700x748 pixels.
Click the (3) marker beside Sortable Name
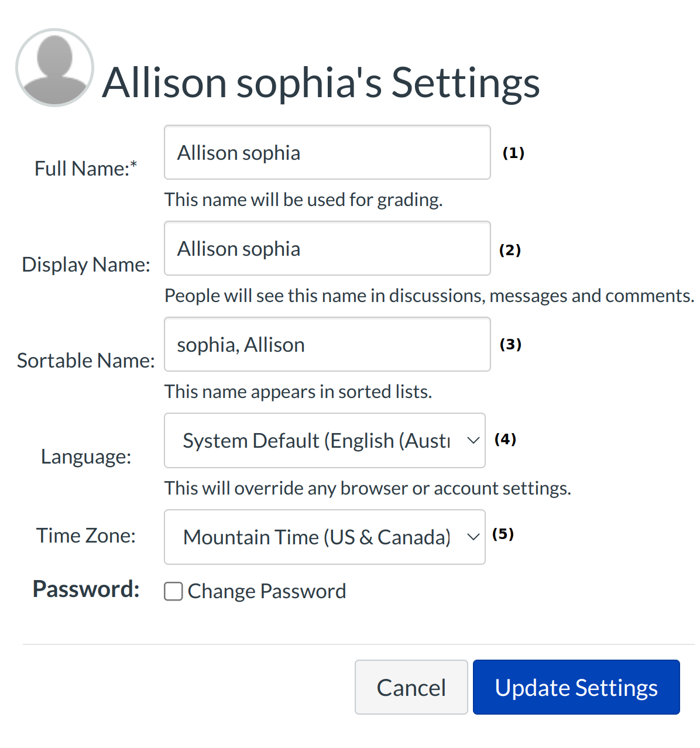(510, 344)
